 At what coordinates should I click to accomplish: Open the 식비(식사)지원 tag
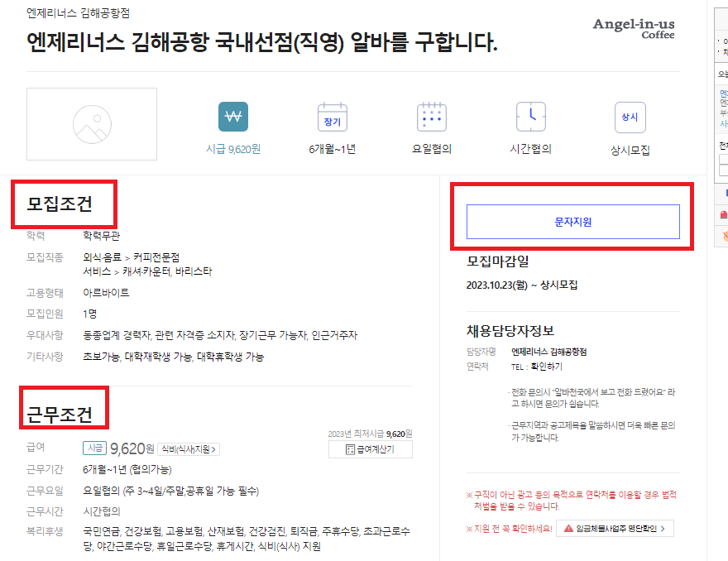[x=189, y=449]
